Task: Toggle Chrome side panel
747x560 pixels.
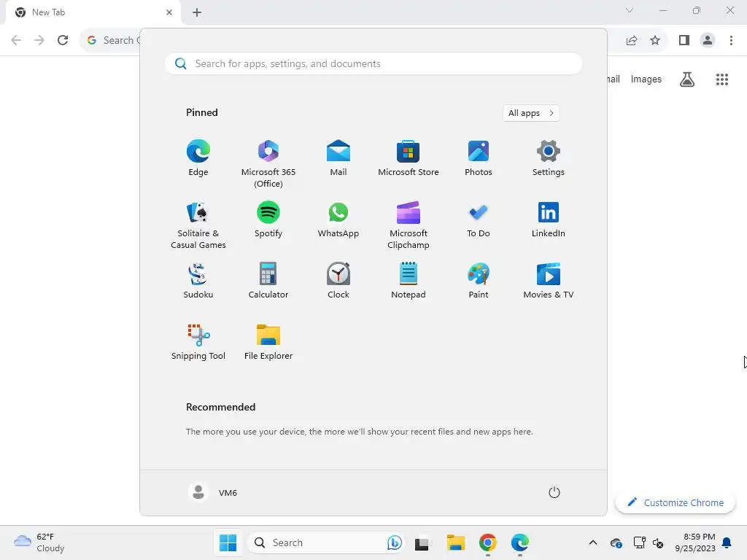Action: click(684, 40)
